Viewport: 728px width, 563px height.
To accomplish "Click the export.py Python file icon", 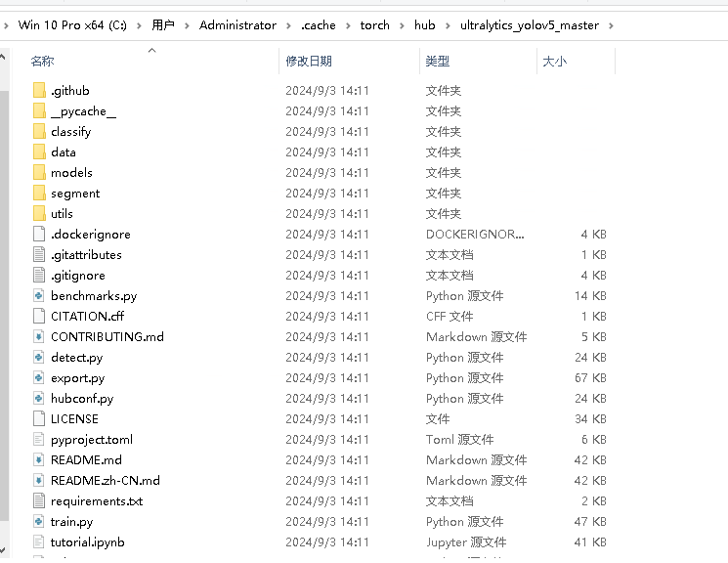I will tap(39, 377).
